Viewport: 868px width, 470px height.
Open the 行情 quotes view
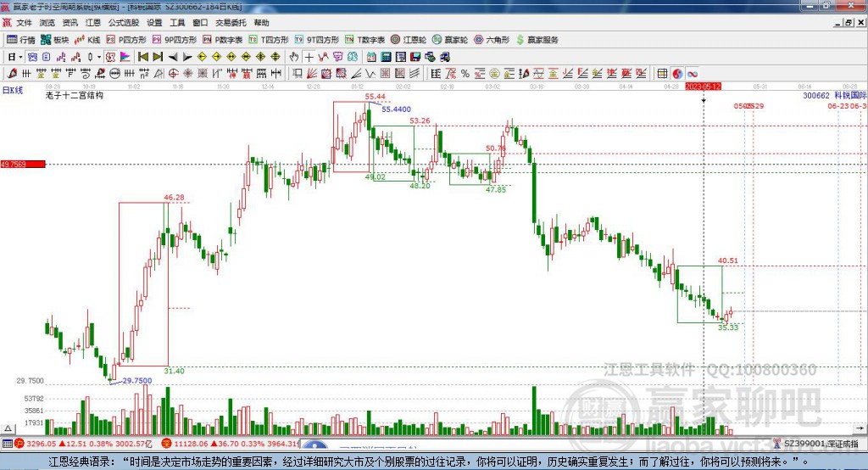[21, 40]
